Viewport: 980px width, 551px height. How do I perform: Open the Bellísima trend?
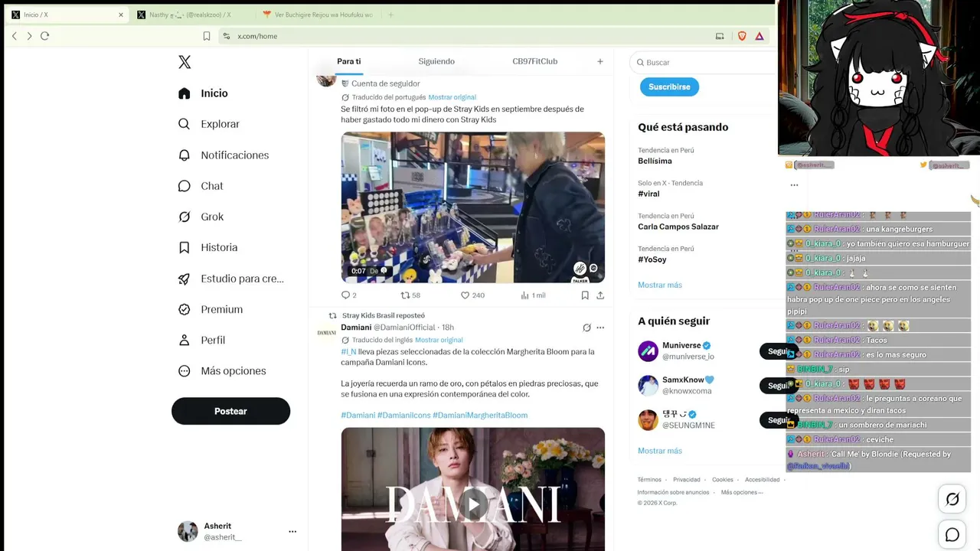655,161
